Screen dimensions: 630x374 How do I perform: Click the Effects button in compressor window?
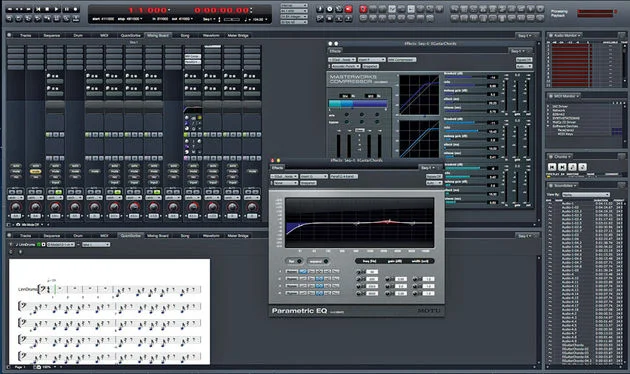[335, 51]
